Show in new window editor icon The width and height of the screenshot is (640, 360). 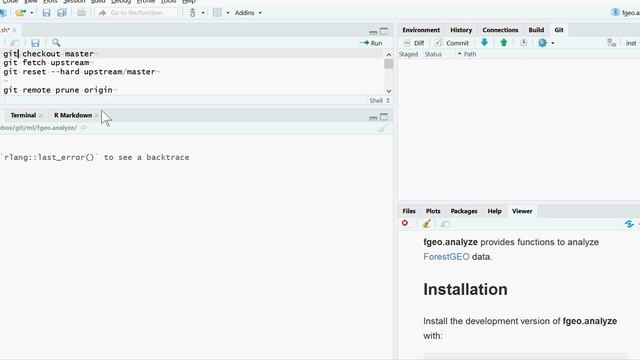14,43
